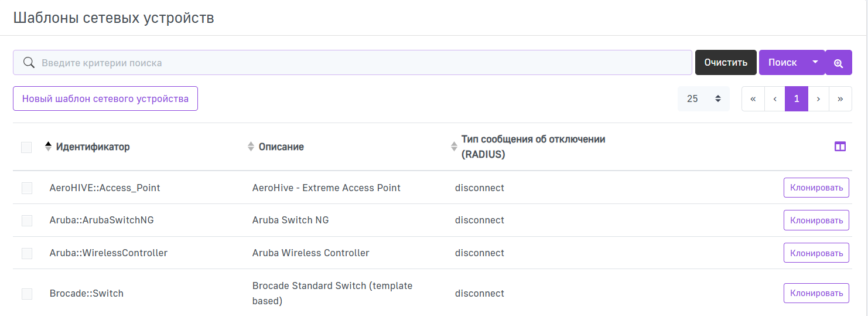Viewport: 868px width, 316px height.
Task: Select page 1 in pagination
Action: [x=797, y=99]
